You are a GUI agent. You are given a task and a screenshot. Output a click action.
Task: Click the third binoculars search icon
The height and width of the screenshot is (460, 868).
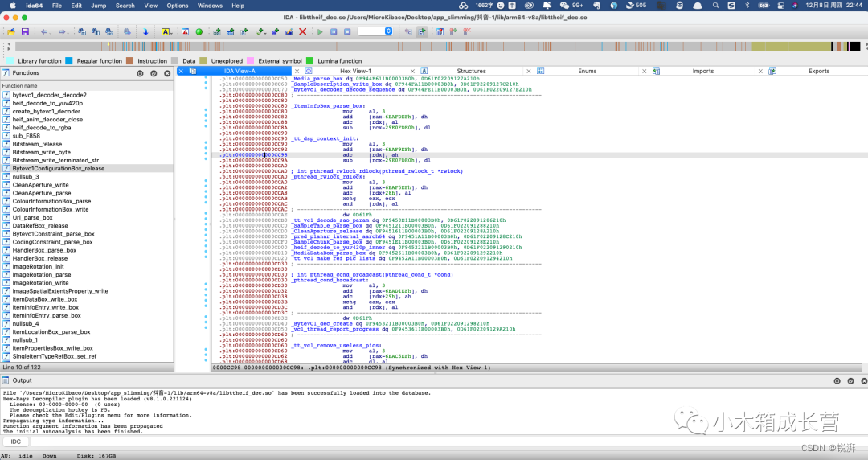tap(109, 31)
